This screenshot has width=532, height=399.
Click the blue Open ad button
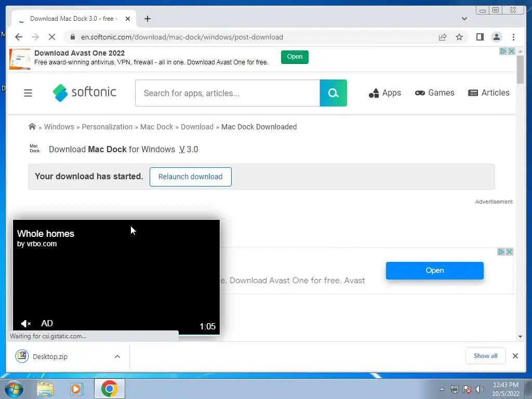tap(435, 270)
